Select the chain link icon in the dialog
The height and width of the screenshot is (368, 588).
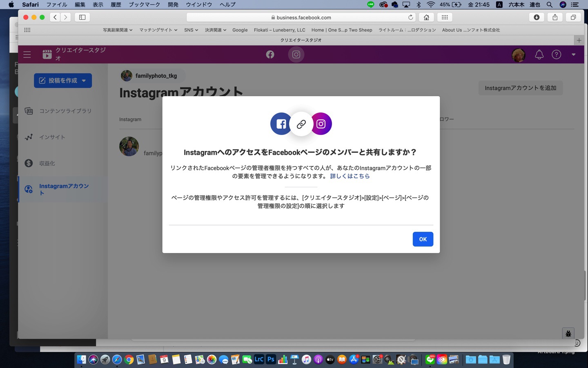tap(301, 124)
